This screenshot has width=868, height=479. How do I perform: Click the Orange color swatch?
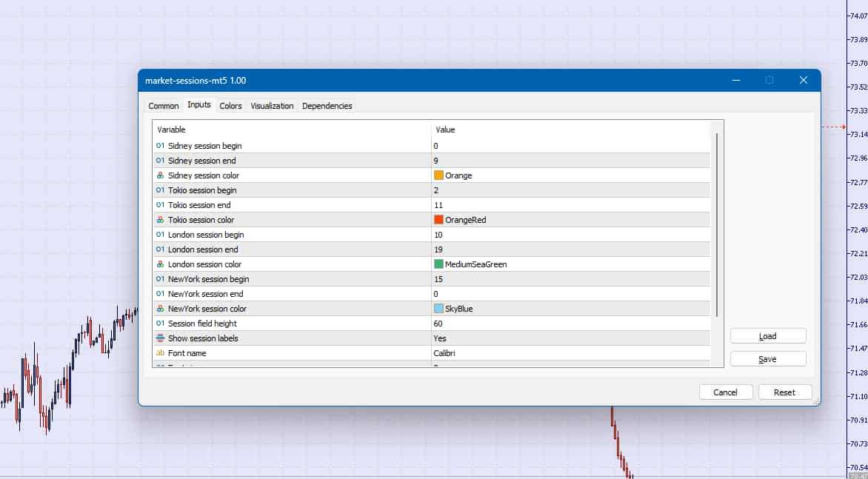tap(439, 175)
